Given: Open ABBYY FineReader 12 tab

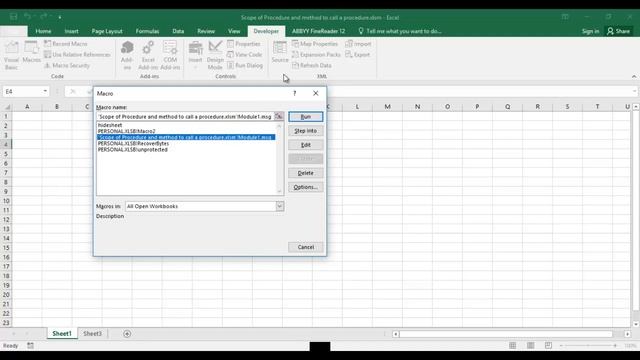Looking at the screenshot, I should pos(318,31).
